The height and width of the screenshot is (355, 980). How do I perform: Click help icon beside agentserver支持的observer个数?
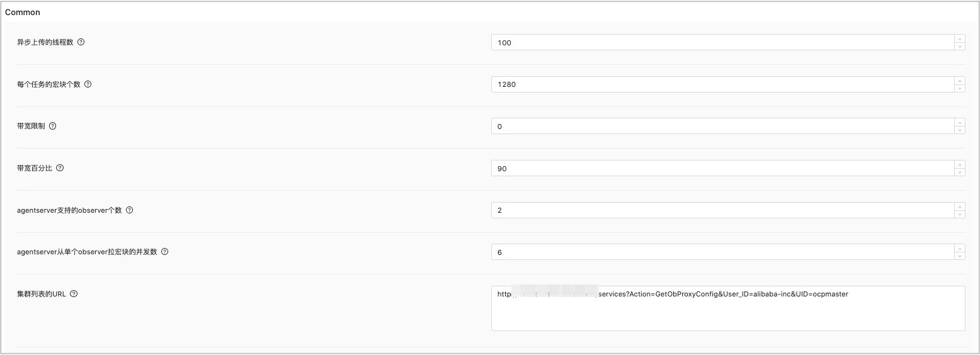pyautogui.click(x=129, y=210)
